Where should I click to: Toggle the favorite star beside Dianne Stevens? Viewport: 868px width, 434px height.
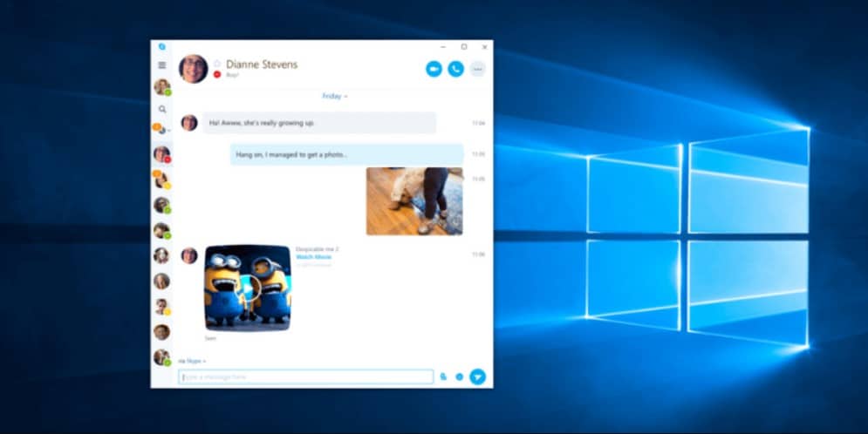point(217,64)
